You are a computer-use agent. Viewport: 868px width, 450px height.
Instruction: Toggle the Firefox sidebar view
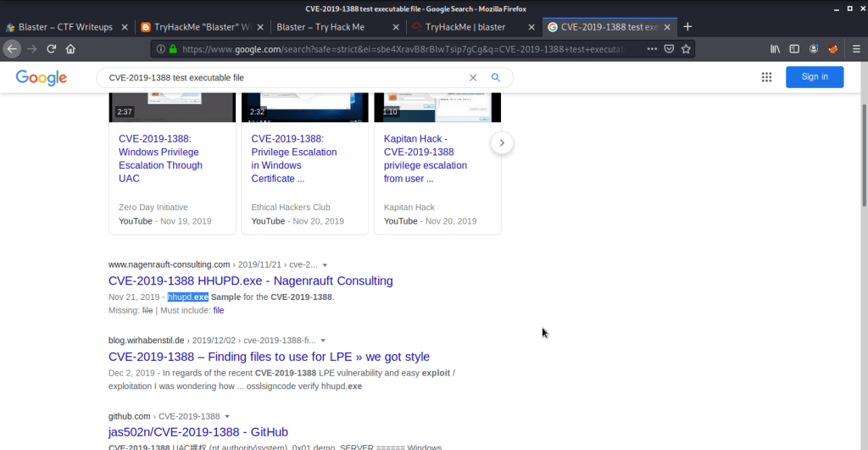click(794, 49)
